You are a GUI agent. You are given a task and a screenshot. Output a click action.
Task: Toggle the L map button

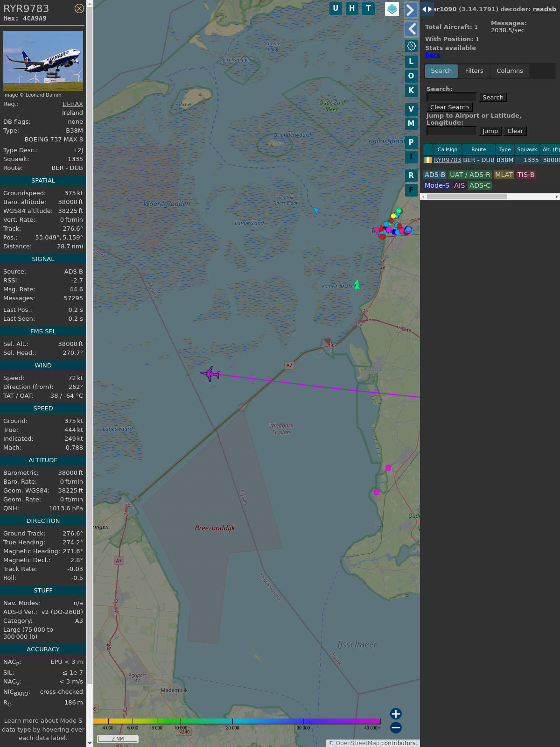pos(411,62)
